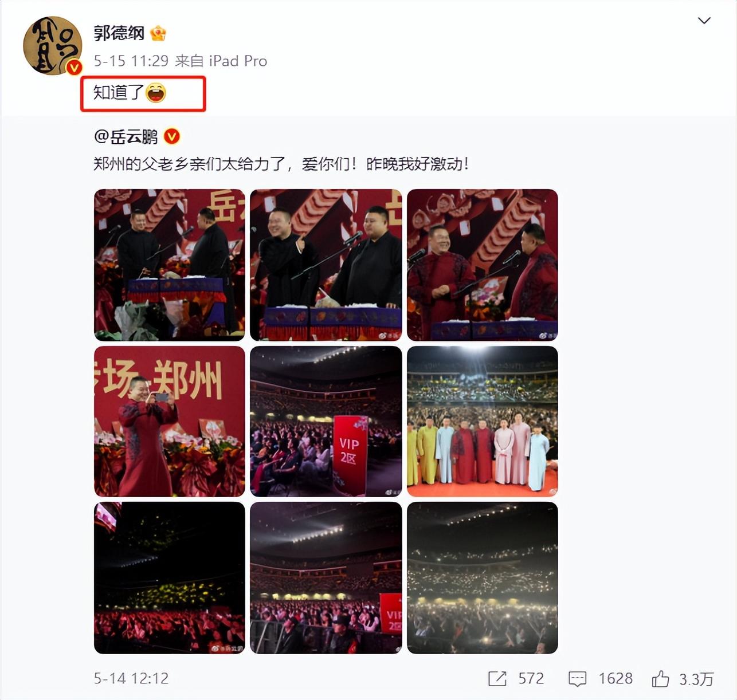Click the orange verified badge on the avatar

click(74, 68)
